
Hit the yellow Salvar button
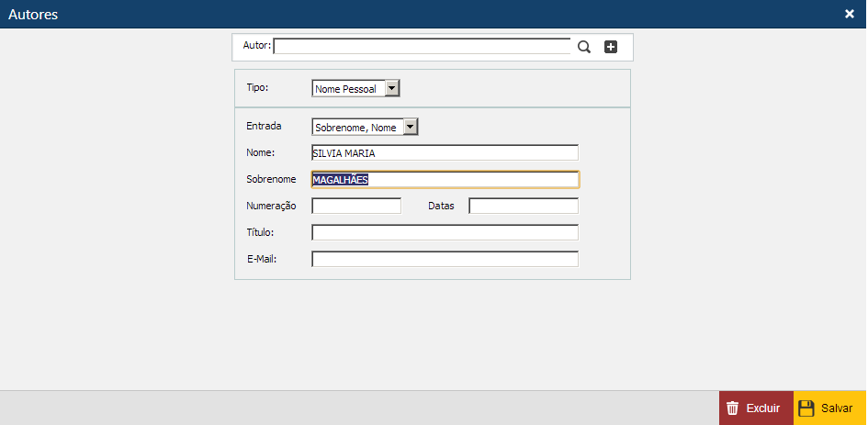[x=829, y=408]
